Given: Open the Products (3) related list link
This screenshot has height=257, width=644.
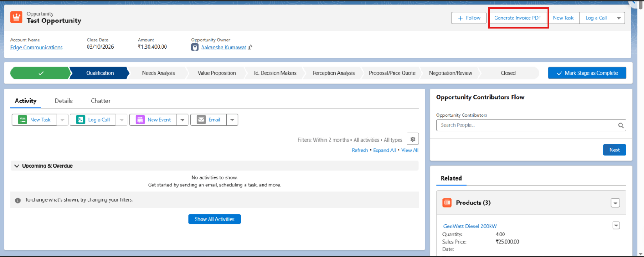Looking at the screenshot, I should (x=473, y=203).
